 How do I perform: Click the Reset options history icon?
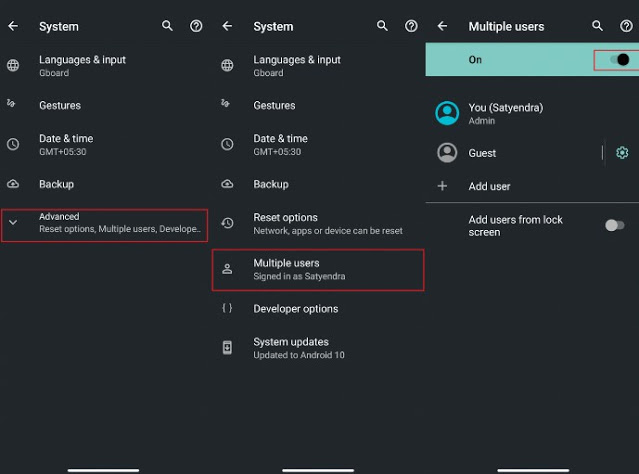tap(227, 223)
